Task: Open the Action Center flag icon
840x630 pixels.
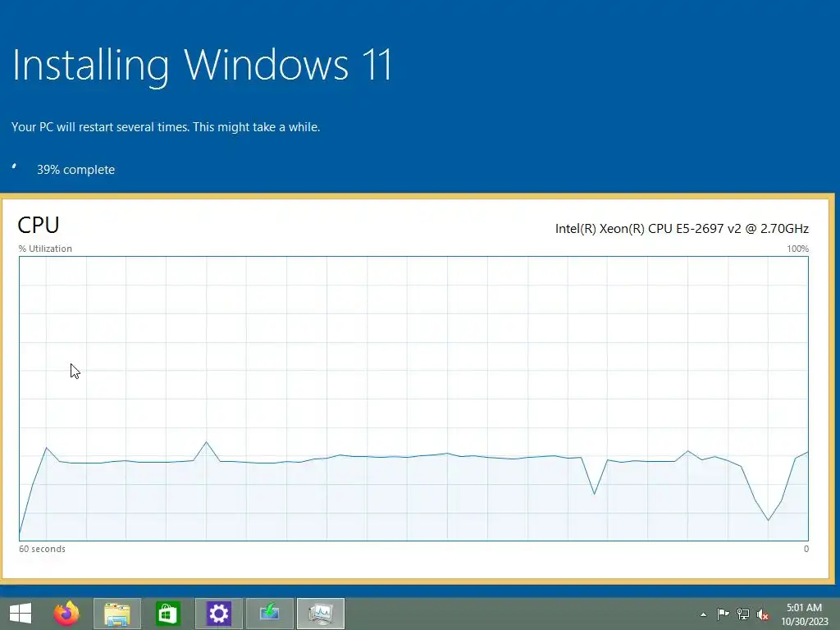Action: tap(723, 614)
